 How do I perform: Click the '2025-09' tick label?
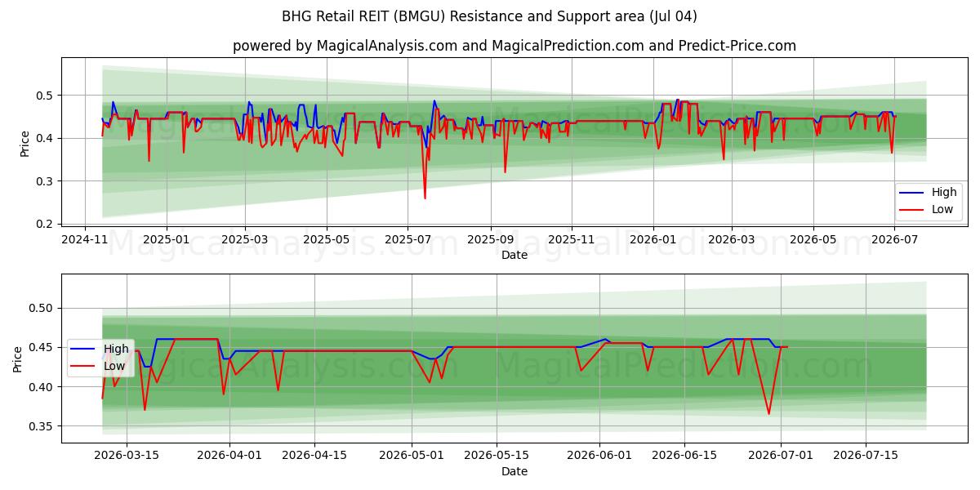click(x=490, y=239)
